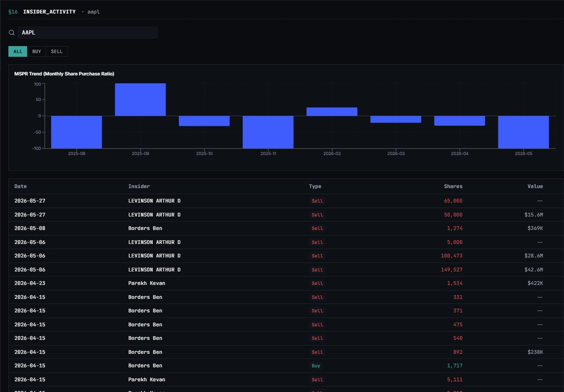Image resolution: width=564 pixels, height=392 pixels.
Task: Click the Type column header
Action: [315, 186]
